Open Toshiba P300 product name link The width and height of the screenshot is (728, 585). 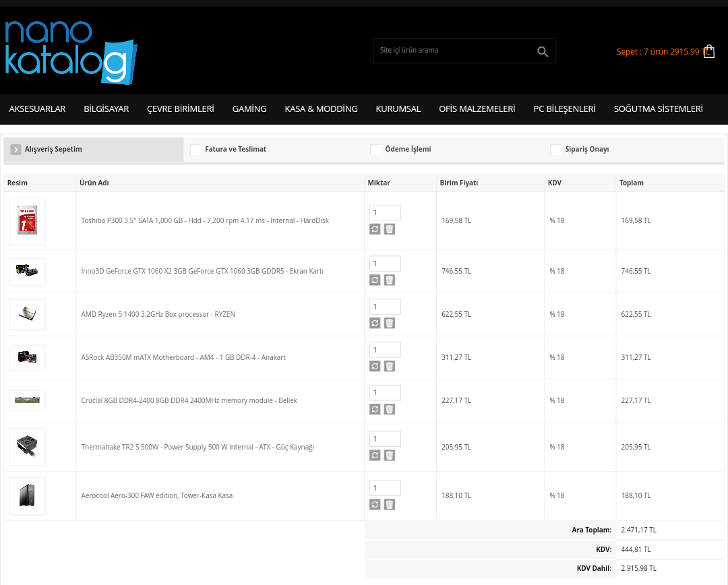pyautogui.click(x=205, y=220)
